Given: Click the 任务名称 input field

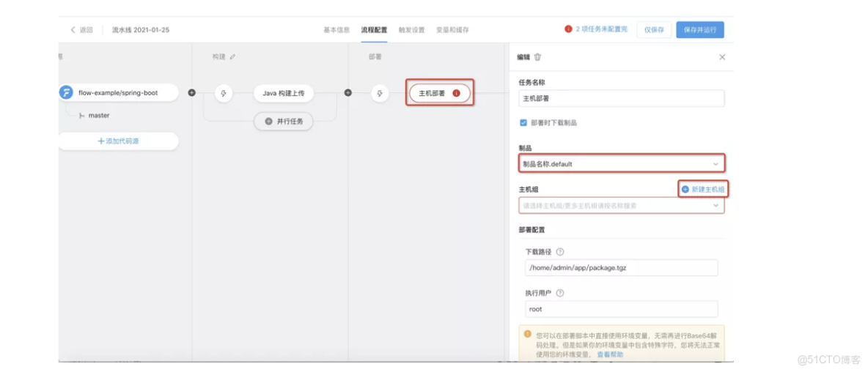Looking at the screenshot, I should pos(621,98).
